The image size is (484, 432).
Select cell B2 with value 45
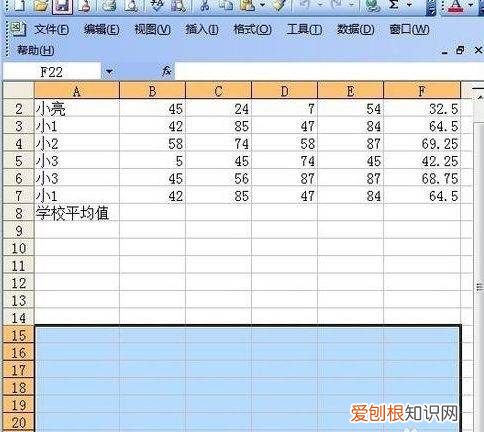point(152,109)
